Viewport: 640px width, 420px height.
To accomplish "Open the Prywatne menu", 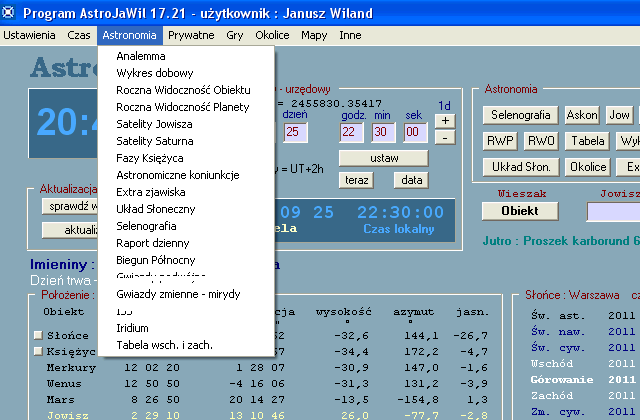I will tap(191, 36).
